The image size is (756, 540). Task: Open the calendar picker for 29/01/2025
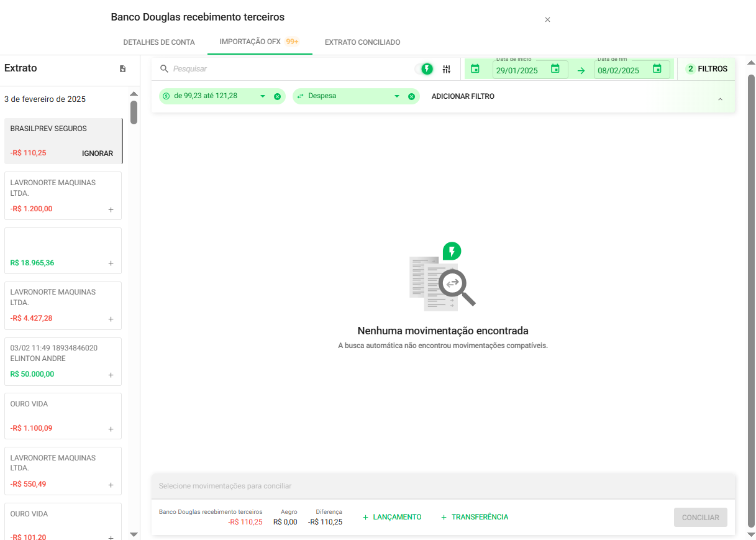(x=555, y=69)
